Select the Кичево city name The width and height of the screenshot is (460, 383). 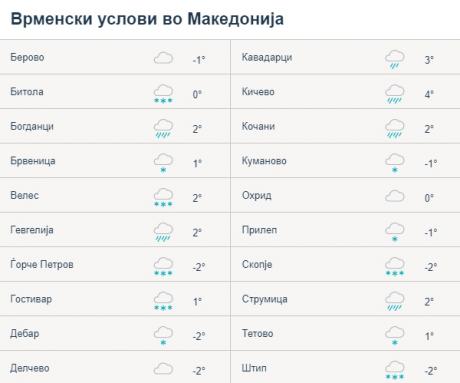pos(258,92)
